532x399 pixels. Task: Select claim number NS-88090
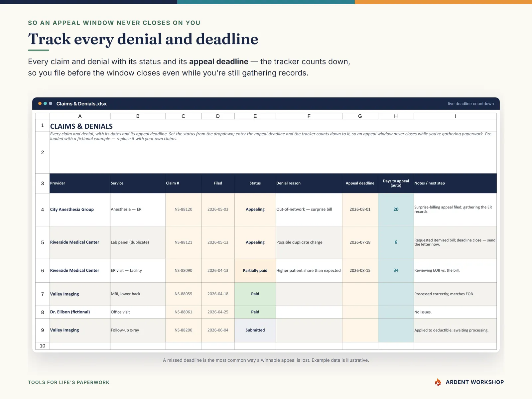(184, 271)
